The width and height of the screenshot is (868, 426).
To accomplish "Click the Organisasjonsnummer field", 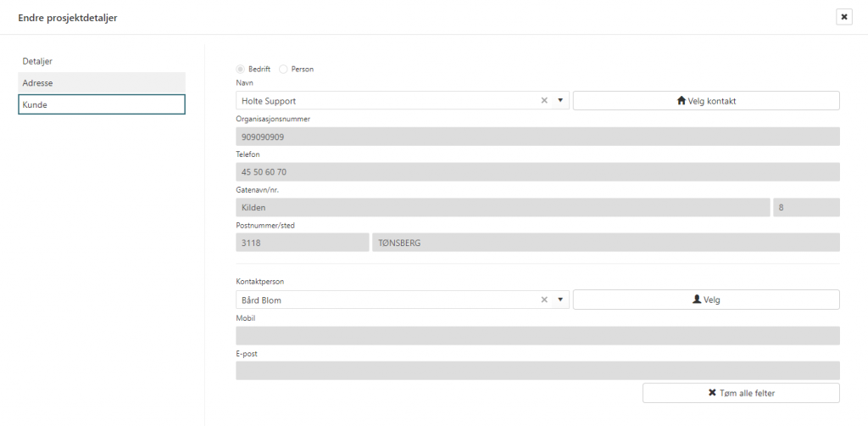I will pos(537,137).
